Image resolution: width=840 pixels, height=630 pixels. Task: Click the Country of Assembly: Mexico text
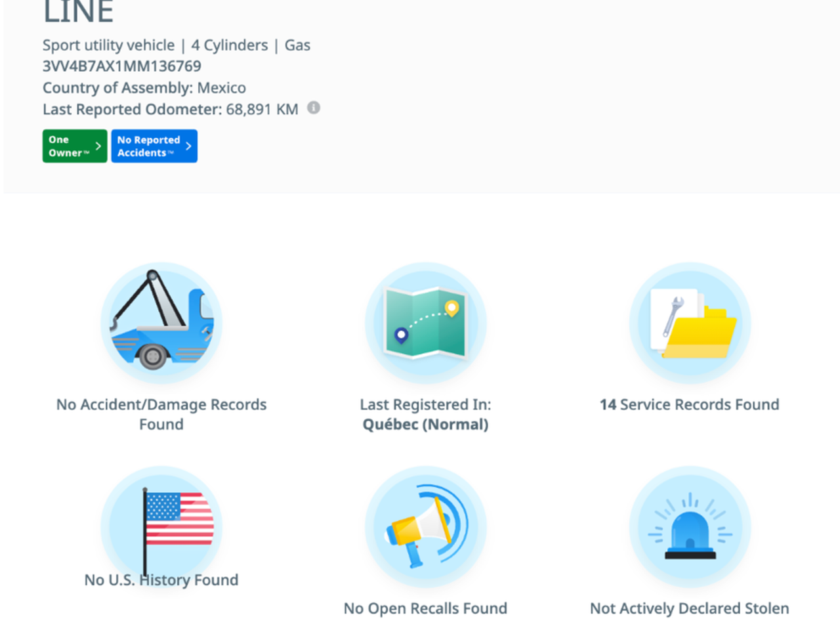[144, 88]
